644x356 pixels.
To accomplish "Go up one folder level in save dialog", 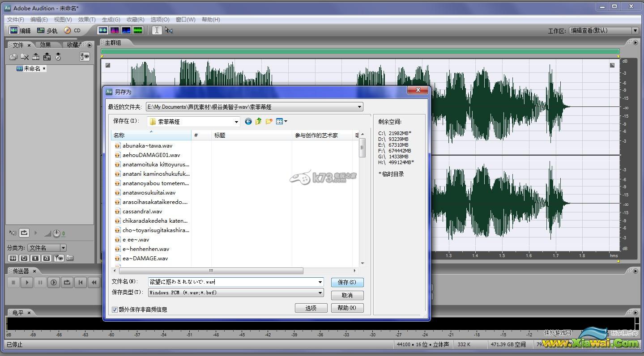I will (259, 122).
